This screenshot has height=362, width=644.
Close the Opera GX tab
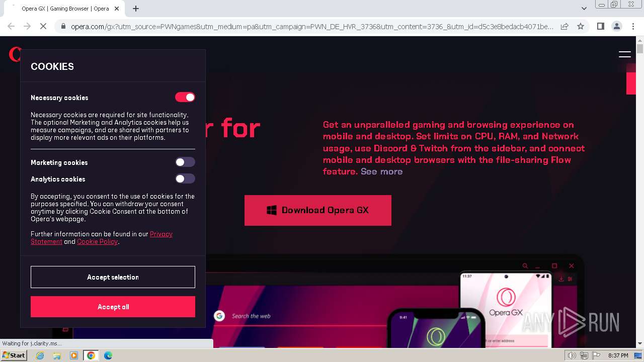tap(117, 9)
